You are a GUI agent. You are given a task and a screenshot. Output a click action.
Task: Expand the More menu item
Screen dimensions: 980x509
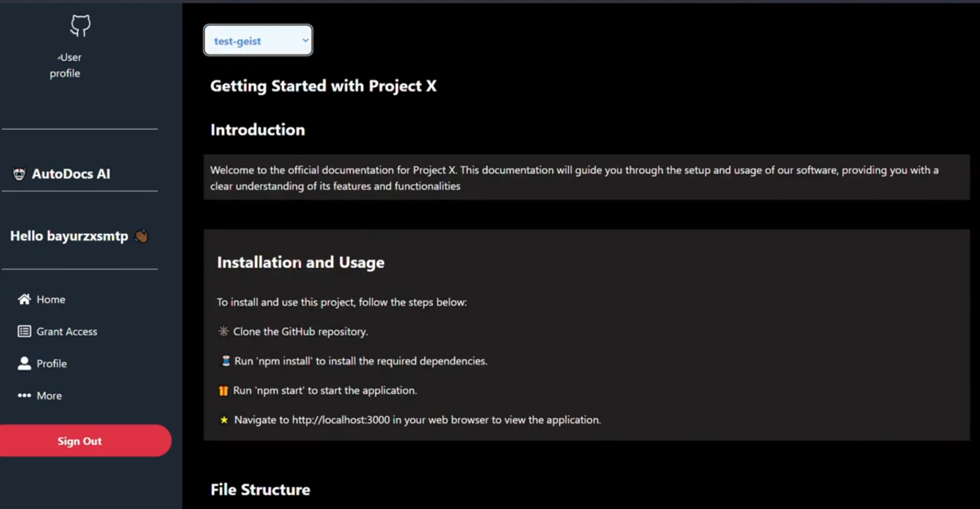click(49, 396)
